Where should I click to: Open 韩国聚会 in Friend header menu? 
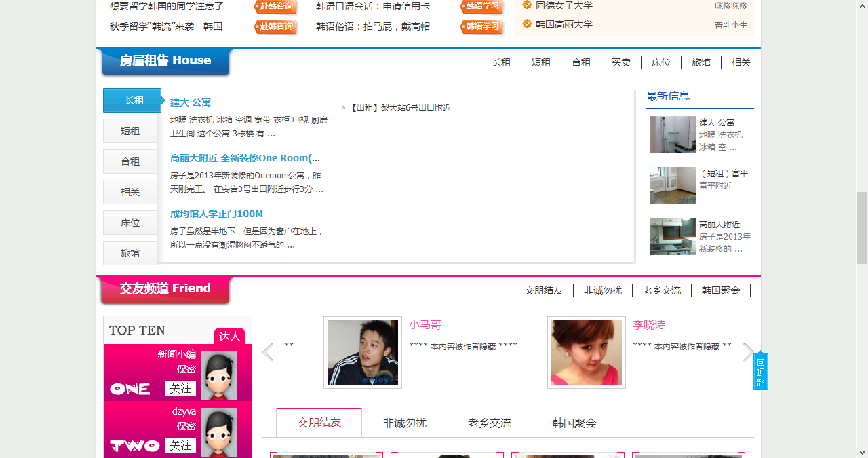(x=721, y=290)
